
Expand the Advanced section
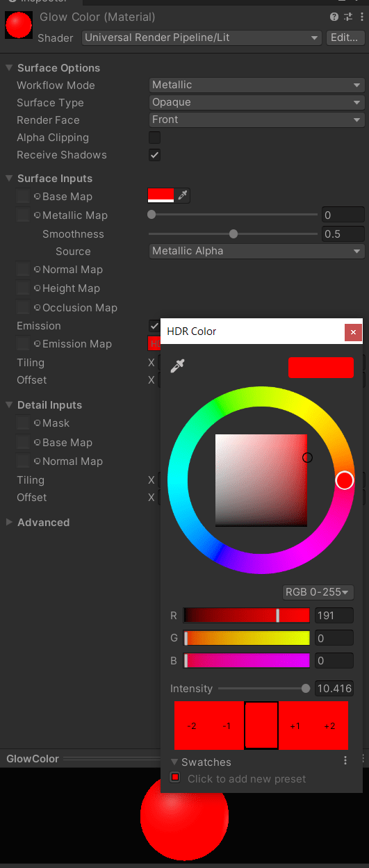[x=10, y=522]
